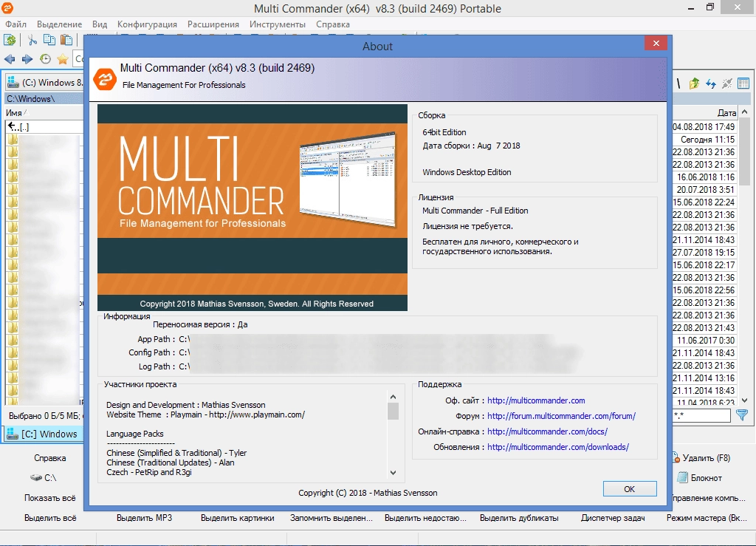Click the parent folder green arrow icon
Screen dimensions: 756x546
694,83
